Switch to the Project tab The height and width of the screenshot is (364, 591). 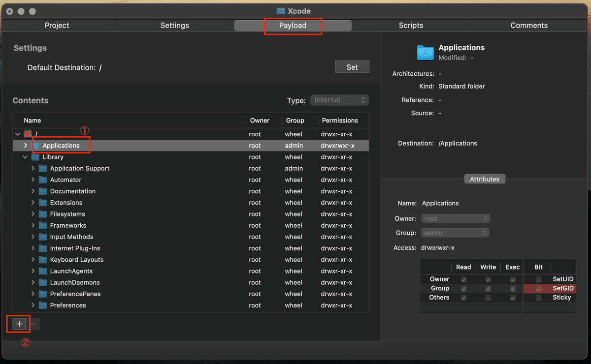click(x=57, y=25)
